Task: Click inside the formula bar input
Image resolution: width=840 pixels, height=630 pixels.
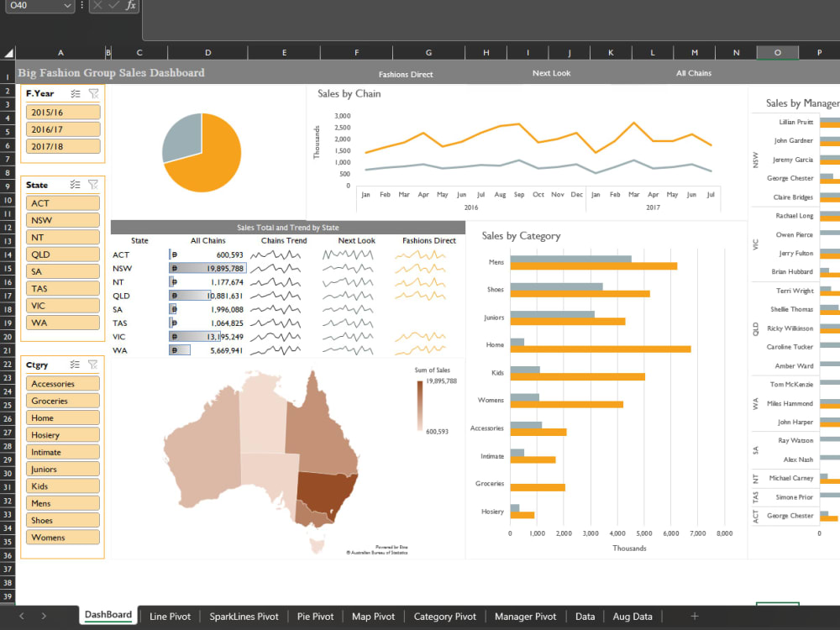Action: click(x=491, y=20)
